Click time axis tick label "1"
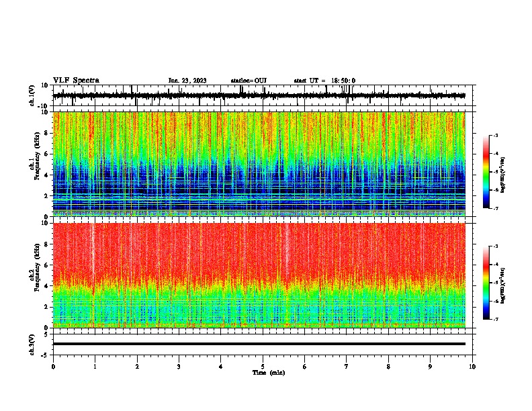The width and height of the screenshot is (532, 411). tap(95, 367)
